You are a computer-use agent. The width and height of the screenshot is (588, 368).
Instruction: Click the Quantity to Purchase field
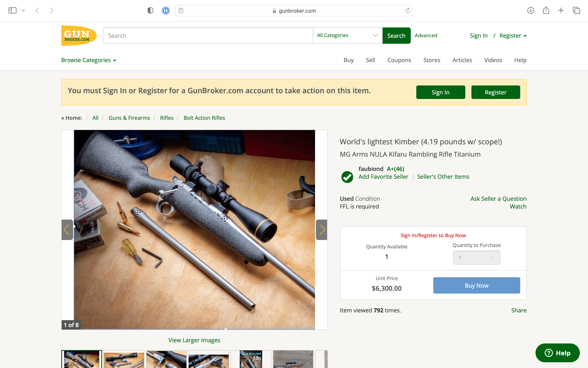point(477,258)
